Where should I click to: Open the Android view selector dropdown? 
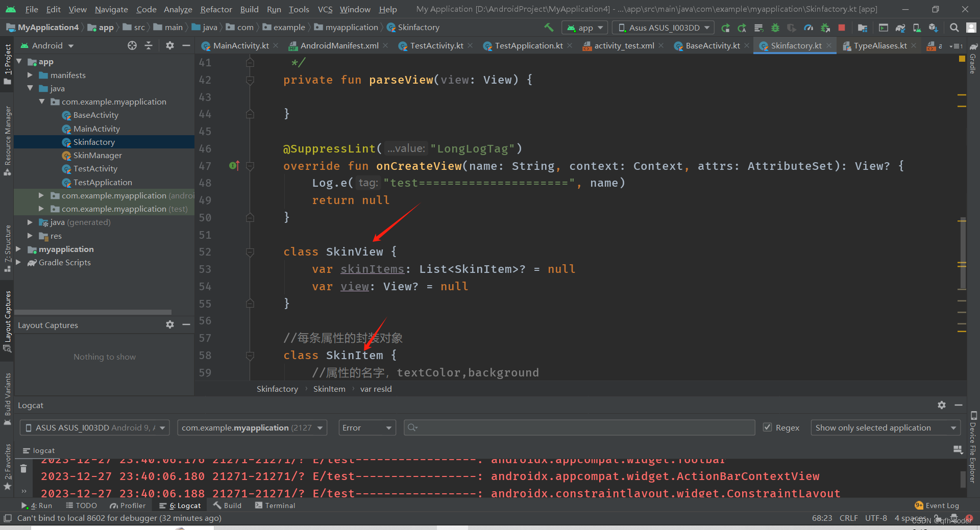47,45
